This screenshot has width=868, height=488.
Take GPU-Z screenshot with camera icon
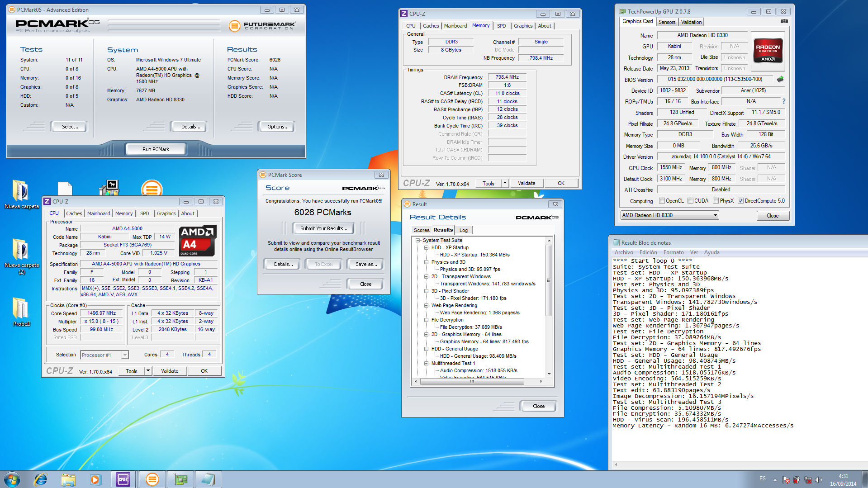pyautogui.click(x=784, y=21)
